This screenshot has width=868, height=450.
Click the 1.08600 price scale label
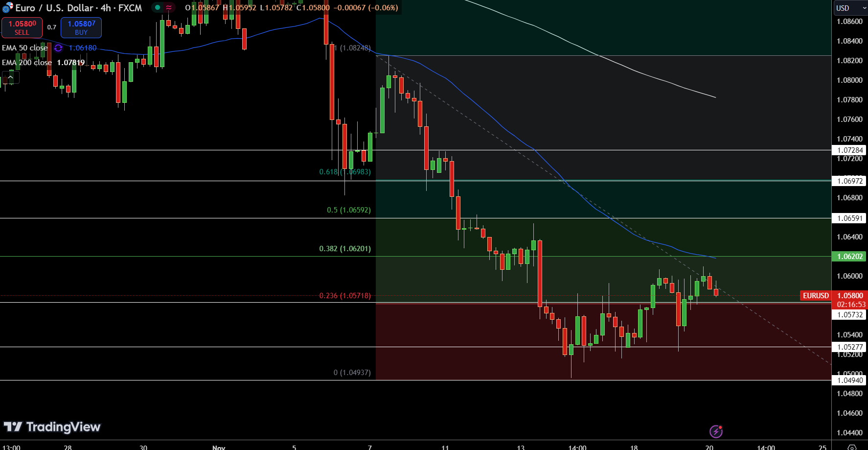tap(850, 22)
